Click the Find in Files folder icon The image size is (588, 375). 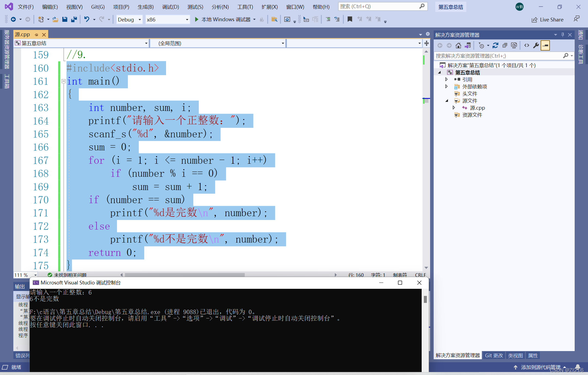pos(274,19)
